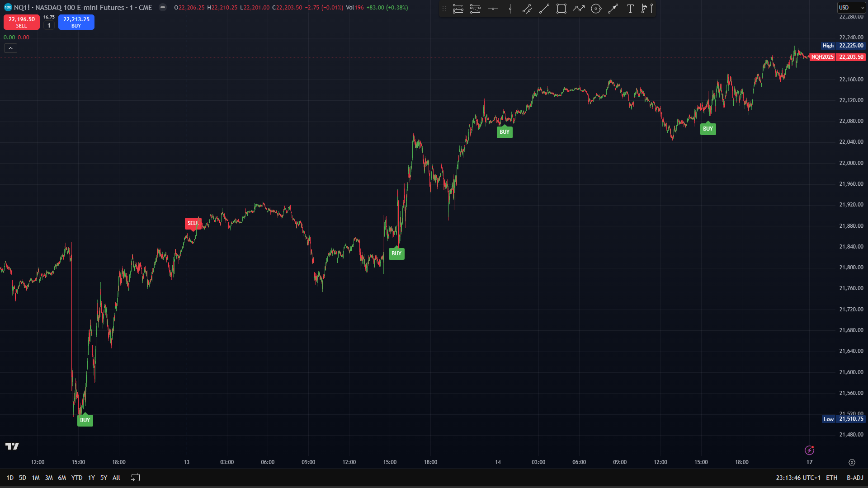The width and height of the screenshot is (868, 488).
Task: Click the BUY marker just after date 14
Action: pos(505,132)
